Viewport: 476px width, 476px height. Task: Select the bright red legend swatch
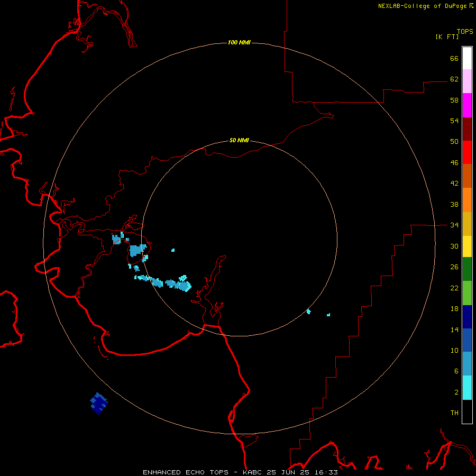(x=467, y=152)
